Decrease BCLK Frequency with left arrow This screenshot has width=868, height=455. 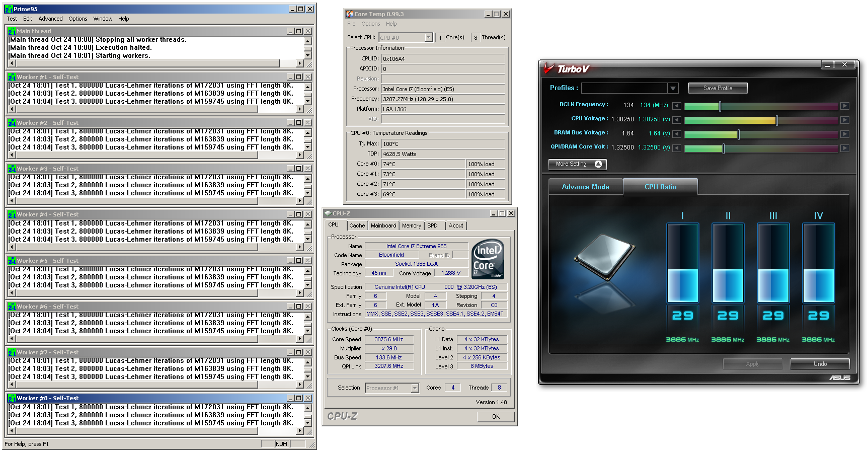click(x=677, y=106)
